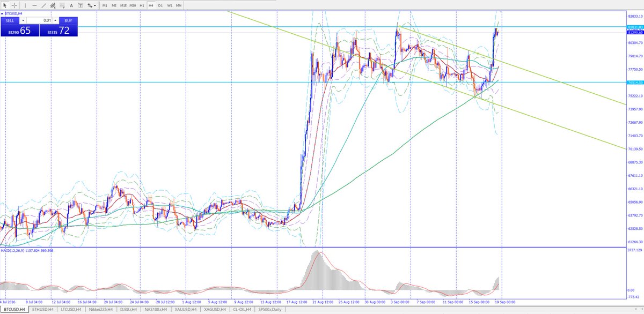Switch chart to MN timeframe

pos(179,5)
